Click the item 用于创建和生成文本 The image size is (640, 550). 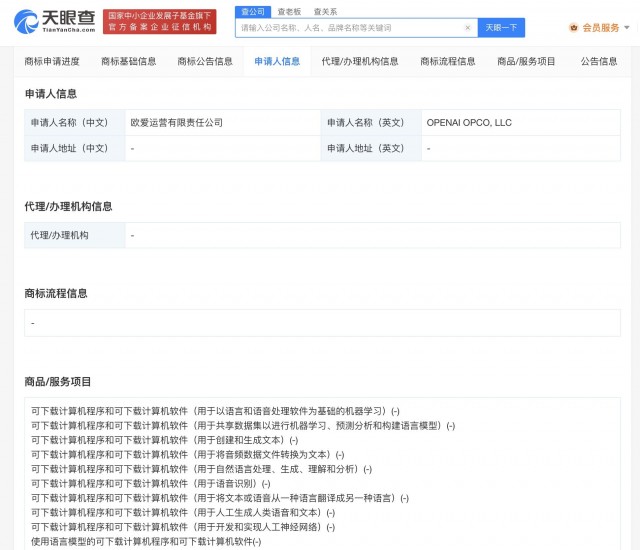tap(164, 440)
